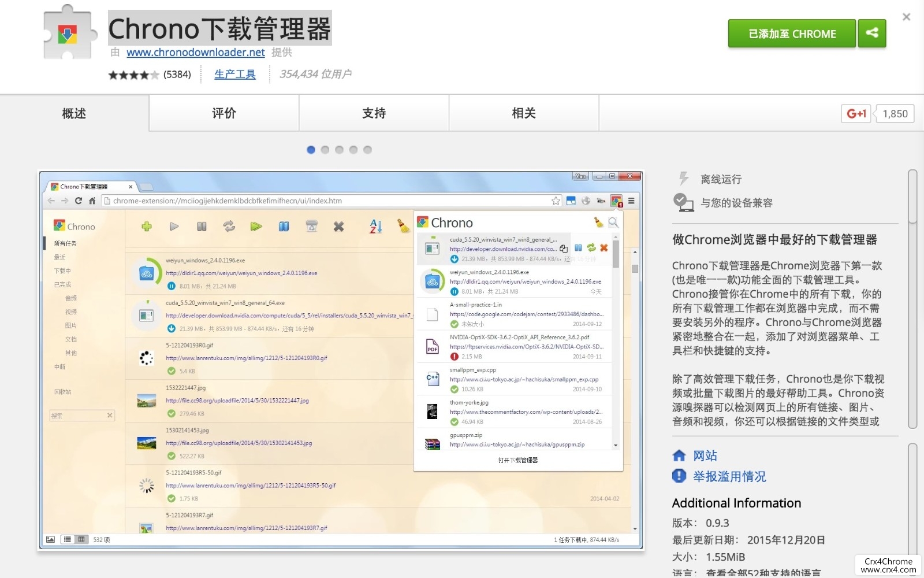924x578 pixels.
Task: Click the G+1 button
Action: (x=856, y=114)
